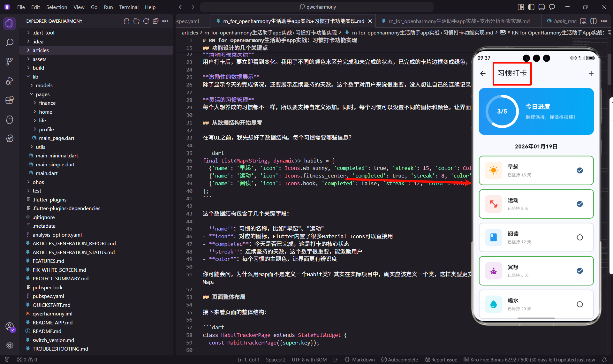Screen dimensions: 613x364
Task: Click articles in the breadcrumb path
Action: coord(190,33)
